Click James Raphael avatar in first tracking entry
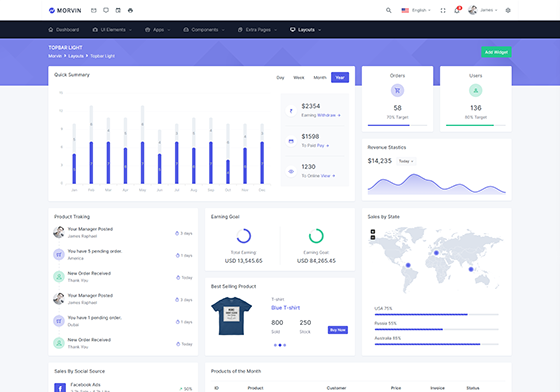Viewport: 560px width, 392px height. click(59, 232)
